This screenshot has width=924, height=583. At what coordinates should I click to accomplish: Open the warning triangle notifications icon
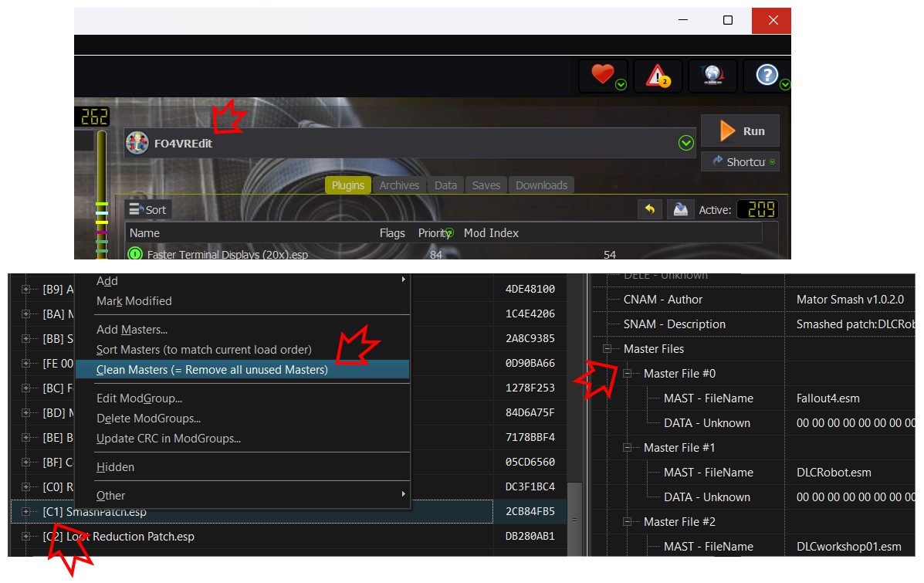pos(657,75)
